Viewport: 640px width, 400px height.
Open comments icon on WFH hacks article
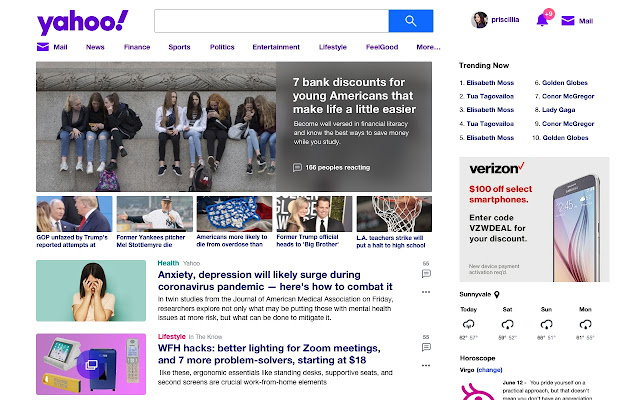click(x=426, y=347)
